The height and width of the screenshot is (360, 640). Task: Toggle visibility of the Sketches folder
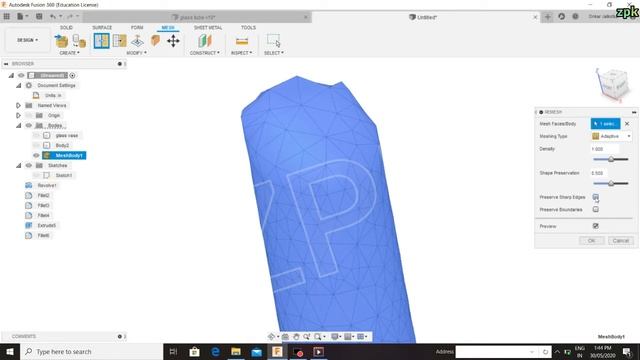pos(29,165)
